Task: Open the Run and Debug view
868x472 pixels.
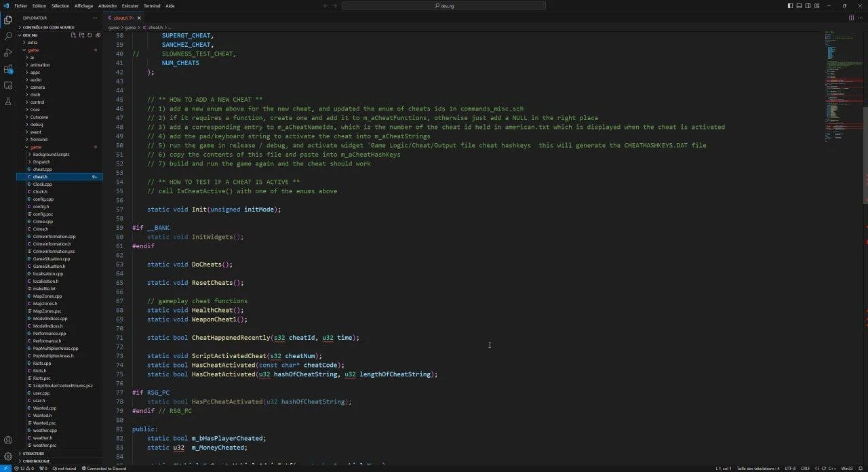Action: click(x=8, y=52)
